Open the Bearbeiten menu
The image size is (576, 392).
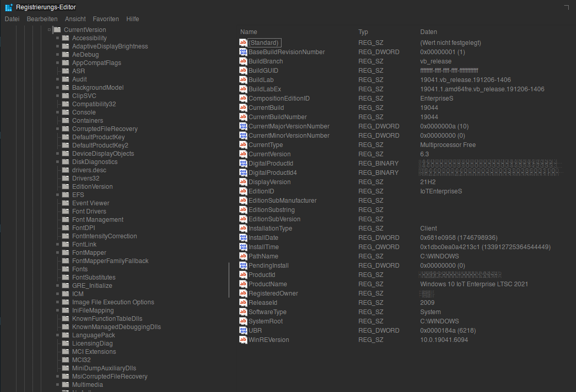(42, 19)
